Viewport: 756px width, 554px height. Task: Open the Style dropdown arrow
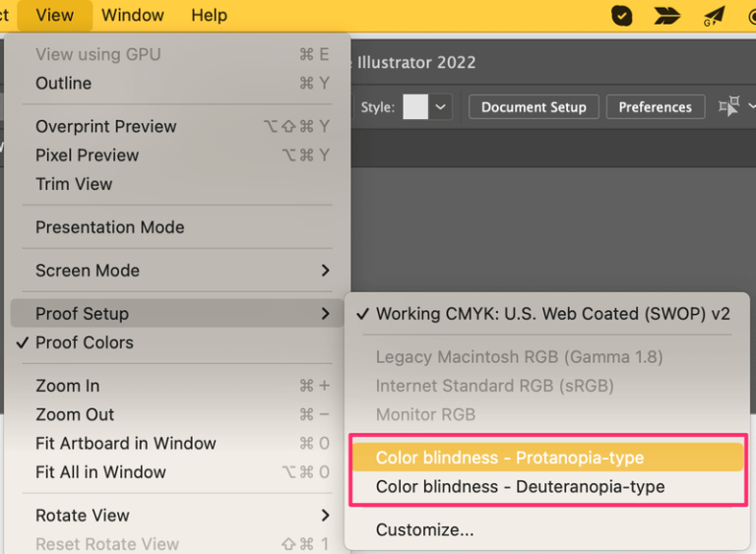(441, 107)
